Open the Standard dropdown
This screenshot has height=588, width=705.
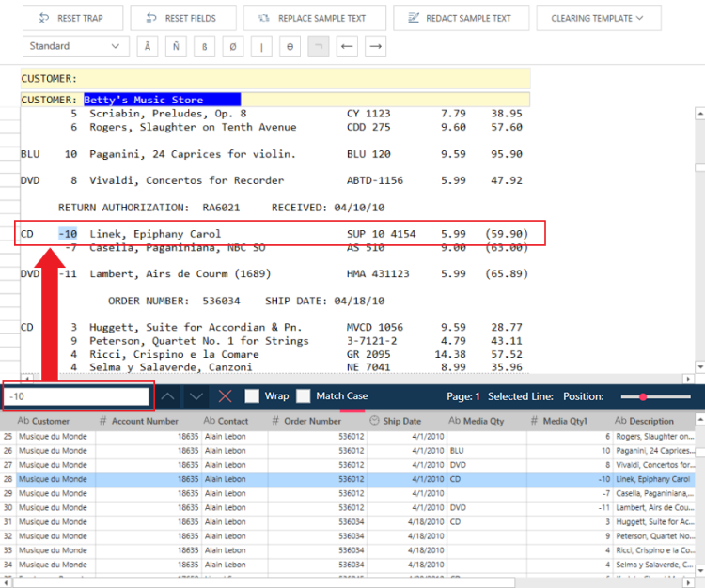75,46
